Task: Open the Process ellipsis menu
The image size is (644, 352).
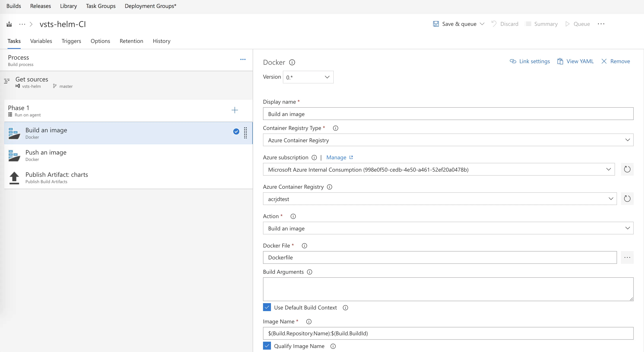Action: tap(243, 60)
